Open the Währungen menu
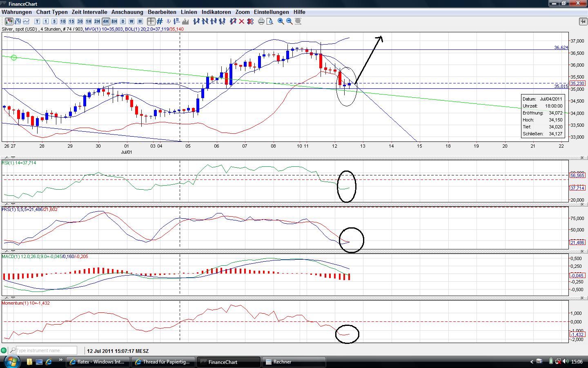The height and width of the screenshot is (368, 588). [17, 12]
